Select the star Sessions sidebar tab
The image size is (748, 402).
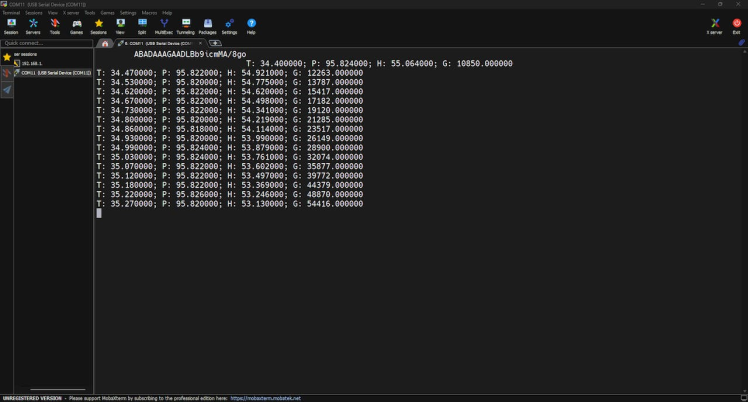tap(6, 57)
